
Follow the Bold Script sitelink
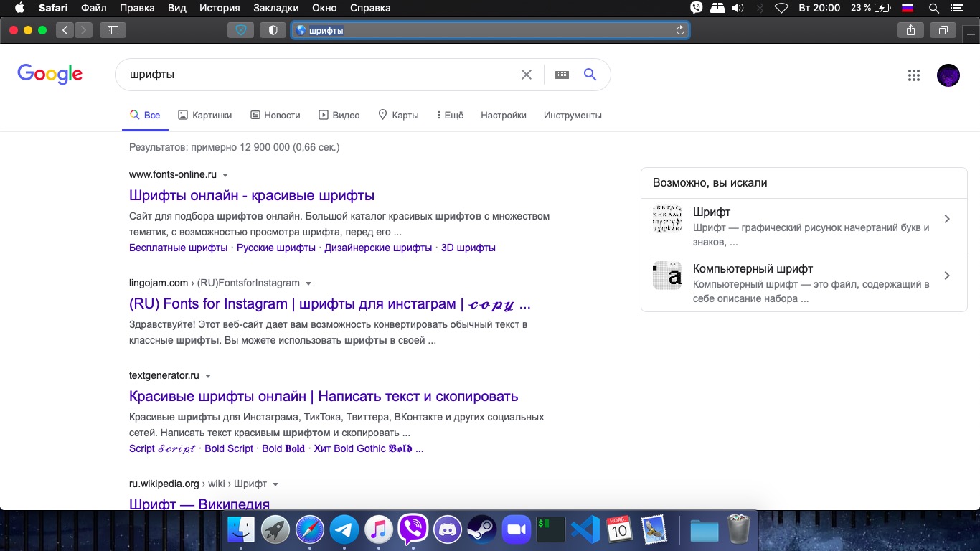[x=229, y=448]
